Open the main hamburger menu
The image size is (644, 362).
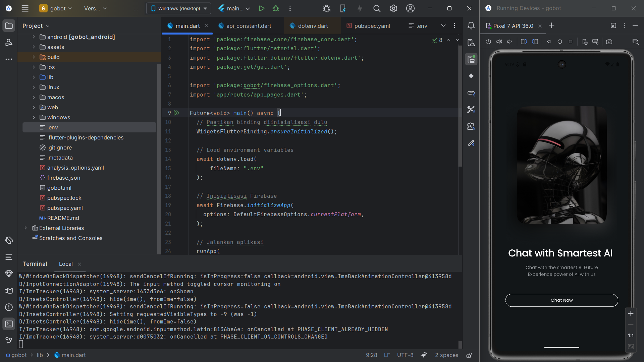point(25,8)
